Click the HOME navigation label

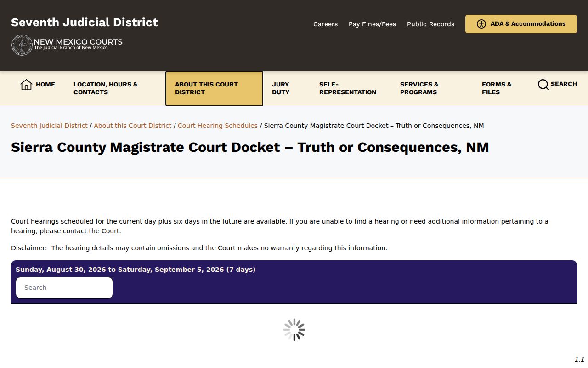click(45, 84)
